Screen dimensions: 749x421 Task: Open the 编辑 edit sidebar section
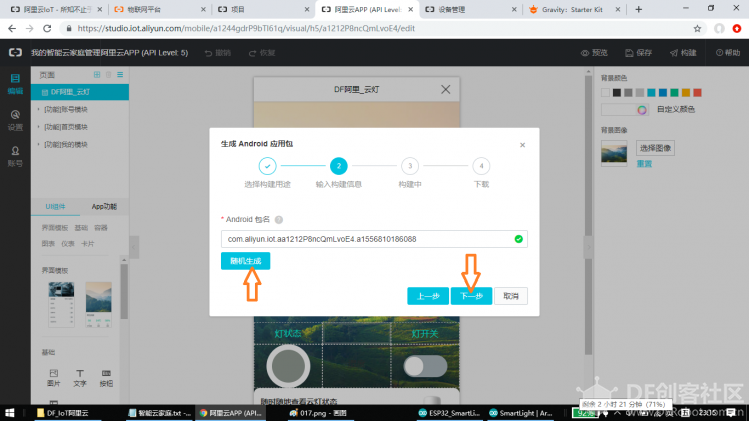[15, 84]
